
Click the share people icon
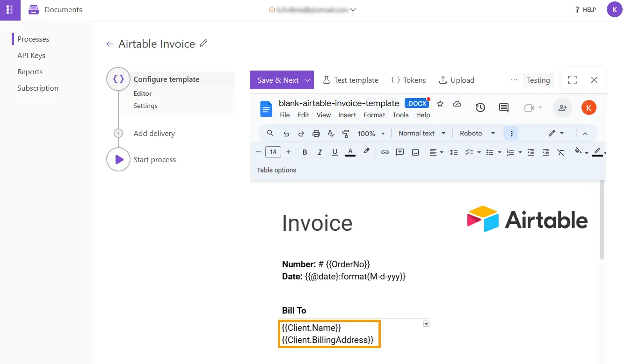pos(562,108)
